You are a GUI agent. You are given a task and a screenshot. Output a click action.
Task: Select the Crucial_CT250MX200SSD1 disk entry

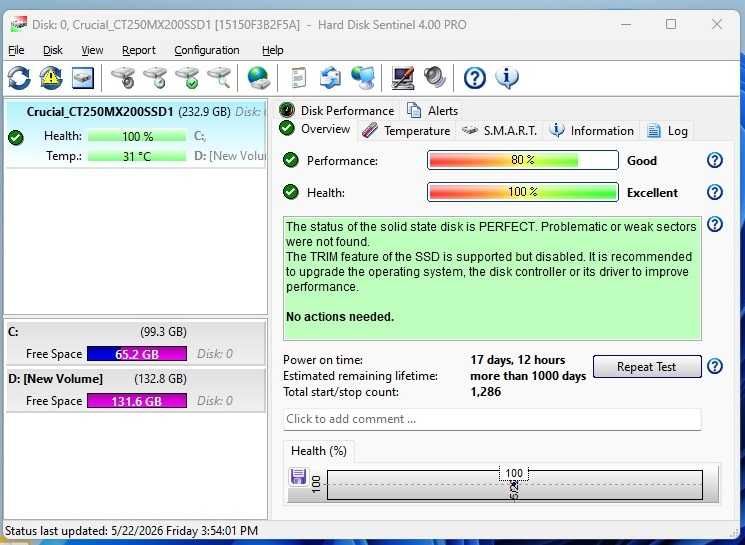tap(136, 134)
